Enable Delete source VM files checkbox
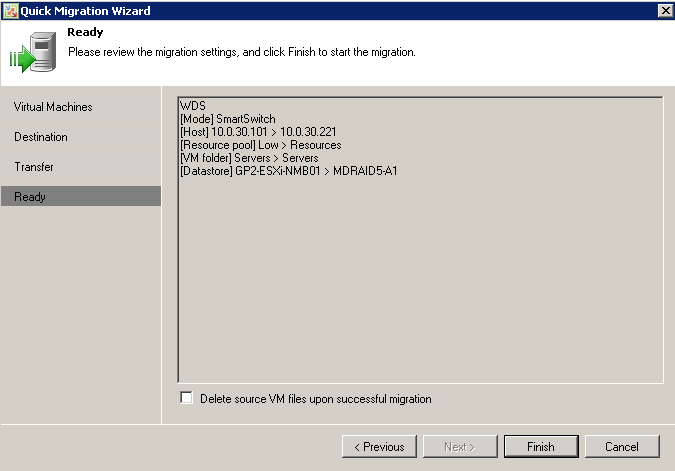 click(186, 398)
